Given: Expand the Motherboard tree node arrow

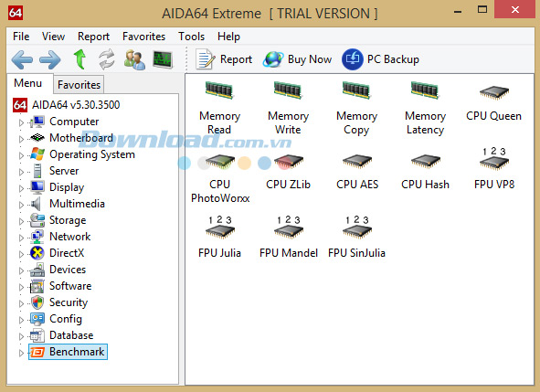Looking at the screenshot, I should pyautogui.click(x=21, y=139).
